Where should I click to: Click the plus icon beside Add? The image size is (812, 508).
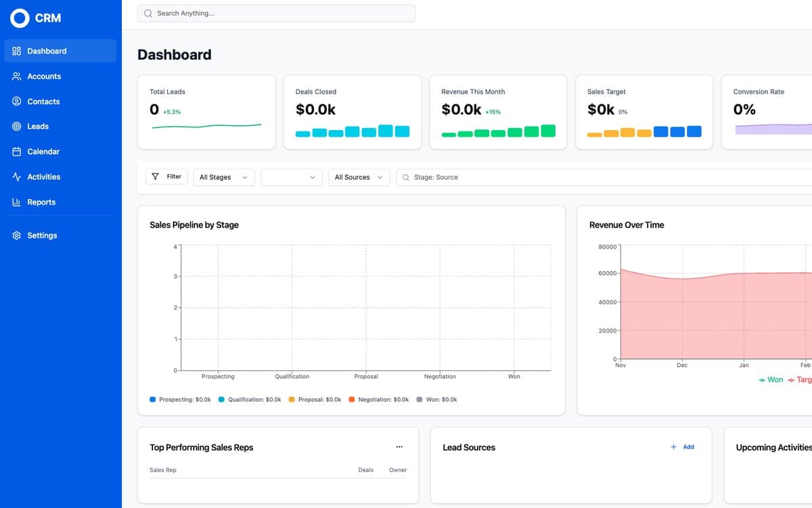pyautogui.click(x=673, y=447)
